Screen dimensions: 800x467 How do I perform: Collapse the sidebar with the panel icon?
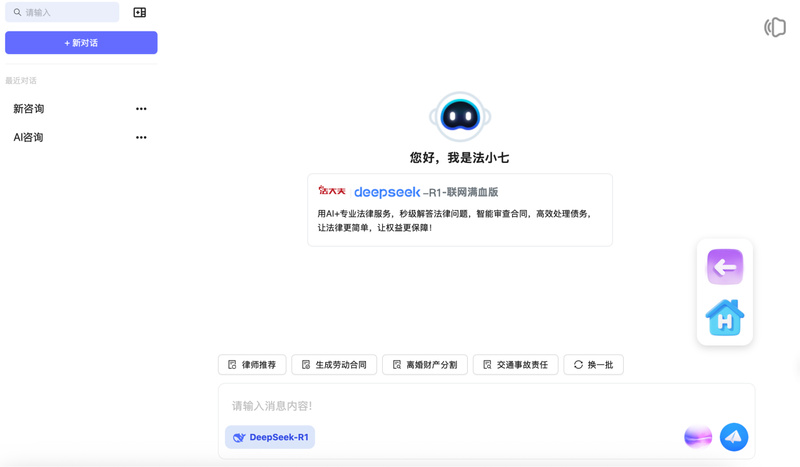(x=140, y=12)
